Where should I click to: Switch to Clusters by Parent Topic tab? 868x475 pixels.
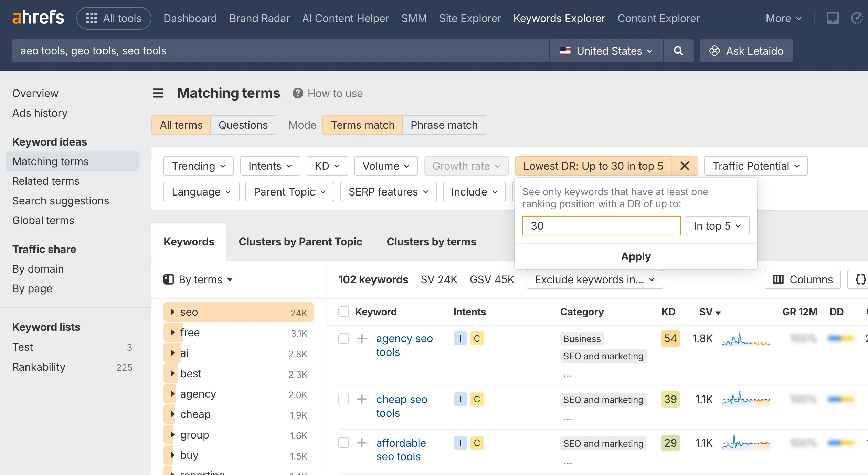click(300, 242)
